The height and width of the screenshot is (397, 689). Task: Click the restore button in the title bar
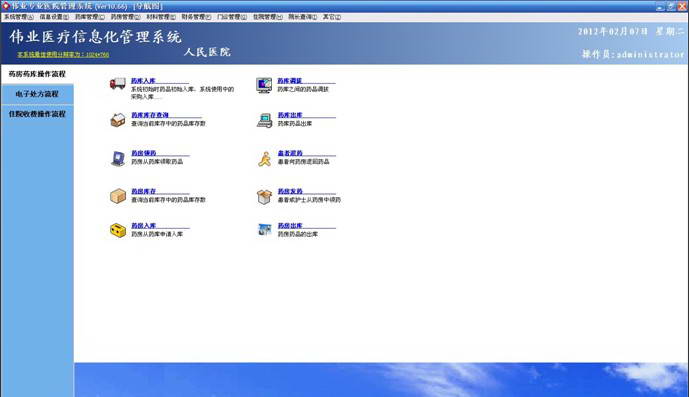coord(671,6)
